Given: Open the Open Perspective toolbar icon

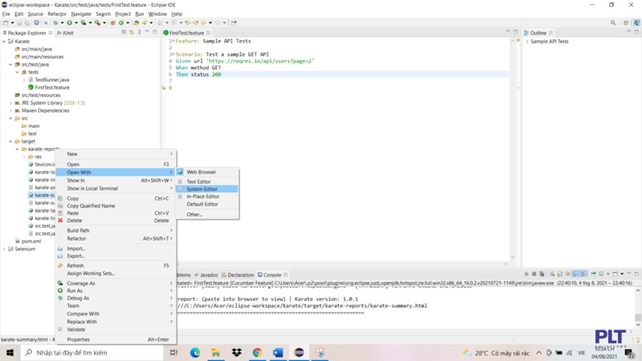Looking at the screenshot, I should [626, 23].
